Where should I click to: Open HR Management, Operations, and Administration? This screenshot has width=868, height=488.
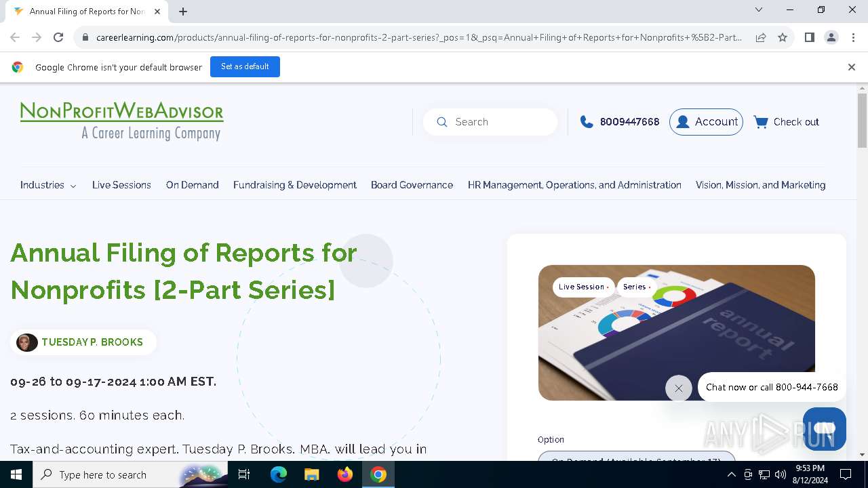(574, 185)
